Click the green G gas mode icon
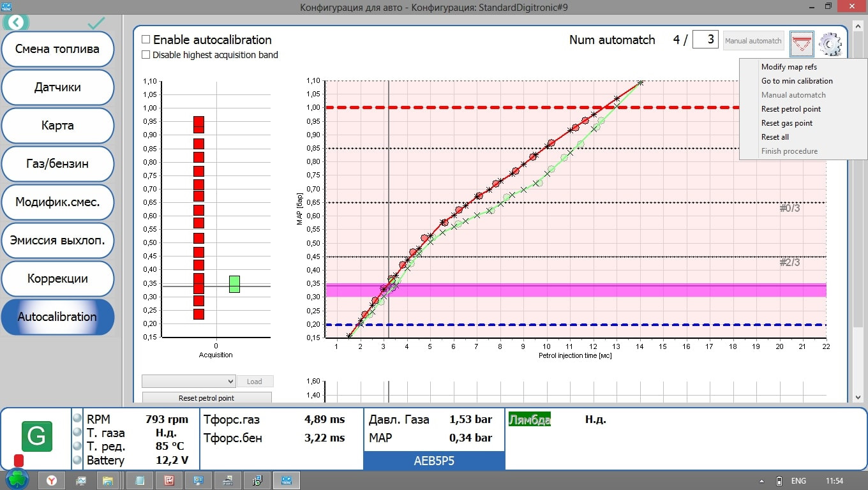This screenshot has width=868, height=490. point(37,436)
